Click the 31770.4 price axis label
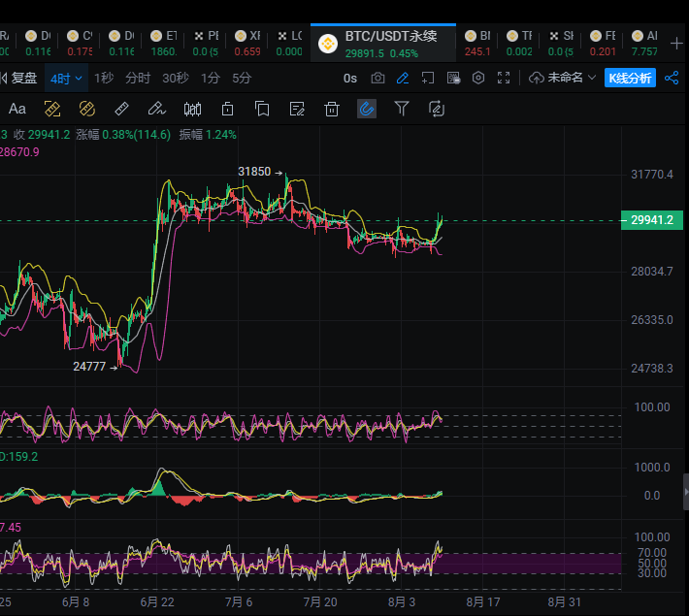The height and width of the screenshot is (616, 689). coord(652,175)
